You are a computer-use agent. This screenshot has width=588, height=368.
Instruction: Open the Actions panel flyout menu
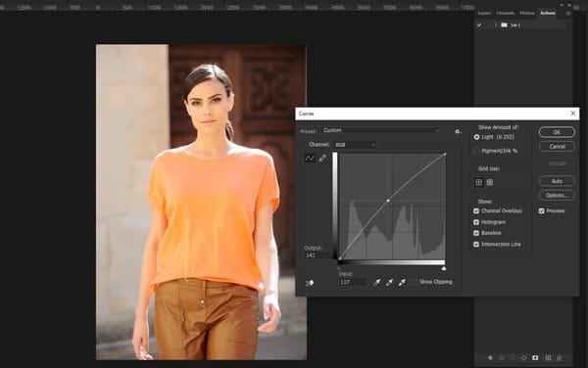tap(568, 13)
